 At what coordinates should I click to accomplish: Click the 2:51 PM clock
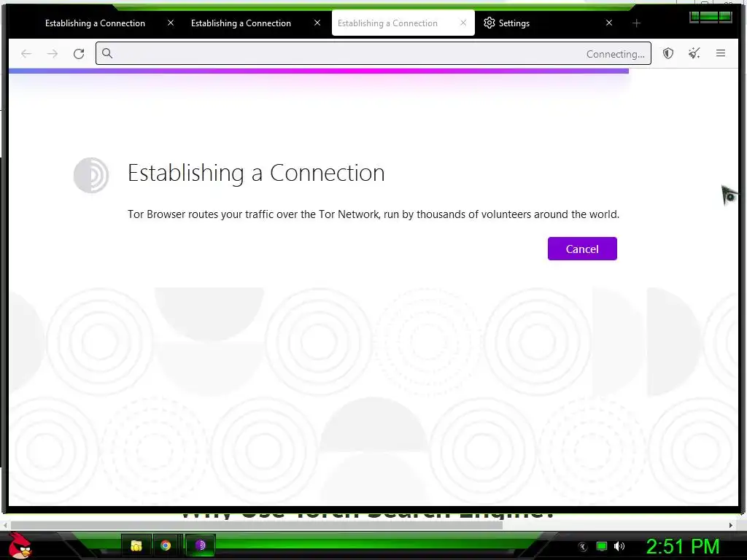click(x=683, y=546)
